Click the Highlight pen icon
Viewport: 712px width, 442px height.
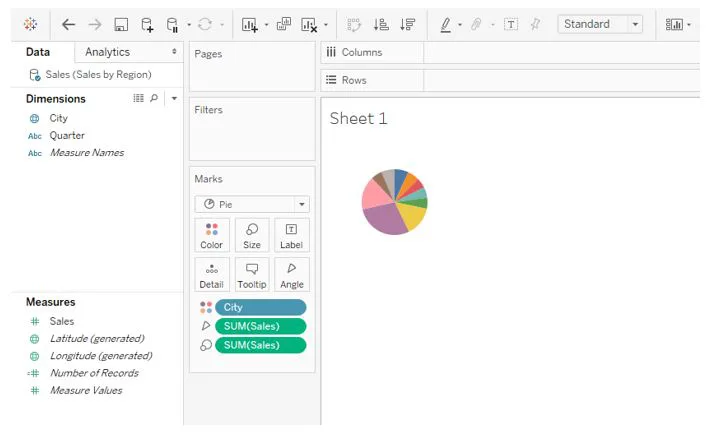point(446,25)
